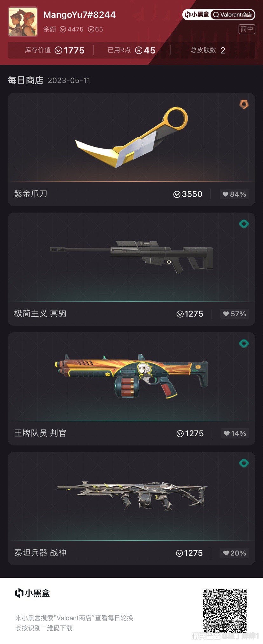Like 紫金爪刀 with the 84% heart
The width and height of the screenshot is (263, 644).
pyautogui.click(x=234, y=194)
